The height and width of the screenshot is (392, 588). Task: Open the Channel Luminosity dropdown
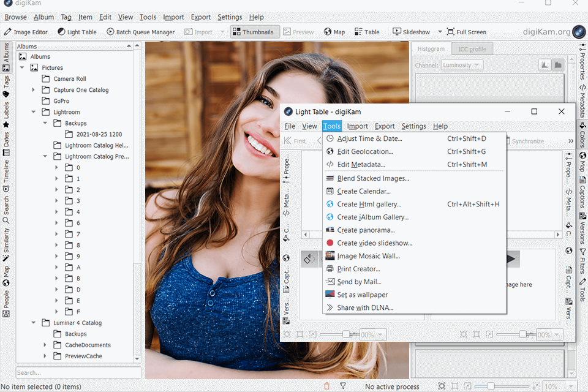[461, 65]
